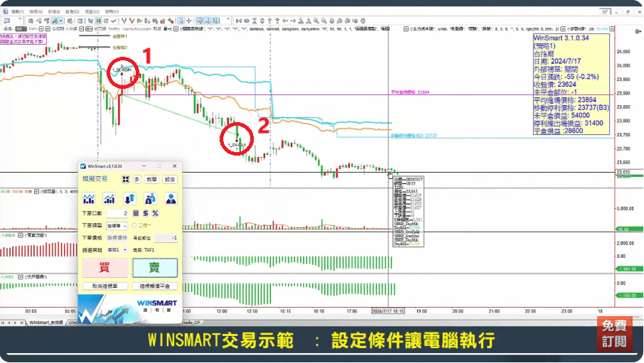
Task: Click the cancel pending orders button in WinSmart
Action: (x=104, y=286)
